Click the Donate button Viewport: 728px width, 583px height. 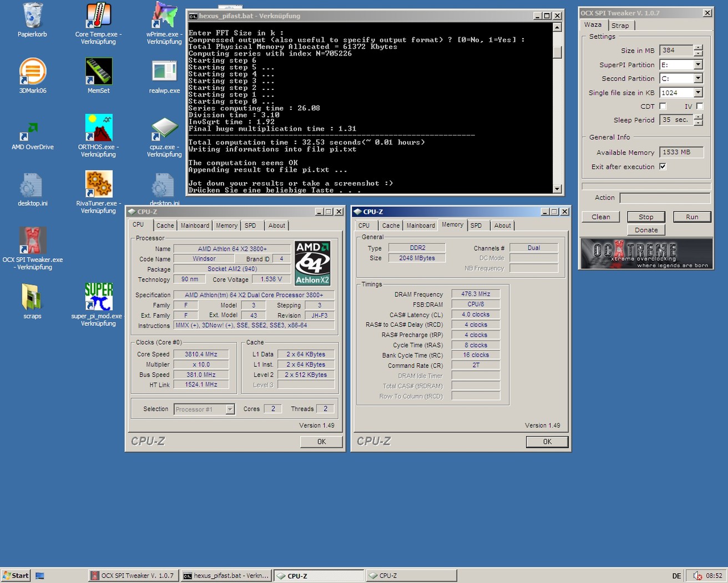click(x=646, y=230)
